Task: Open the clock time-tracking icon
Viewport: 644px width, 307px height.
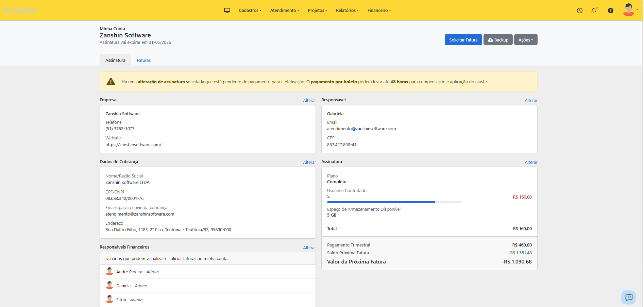Action: coord(580,11)
